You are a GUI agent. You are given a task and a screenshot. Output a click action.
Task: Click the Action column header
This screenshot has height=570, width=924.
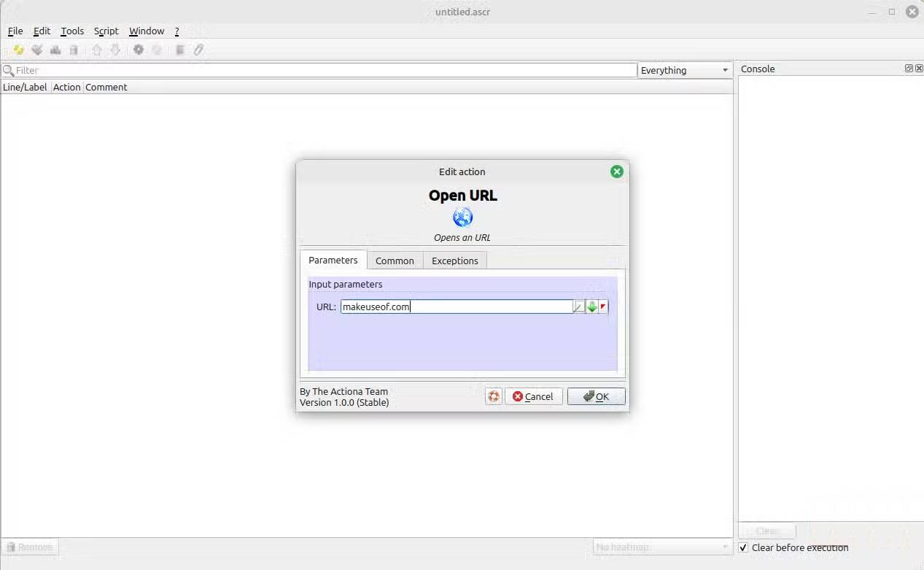pos(66,87)
